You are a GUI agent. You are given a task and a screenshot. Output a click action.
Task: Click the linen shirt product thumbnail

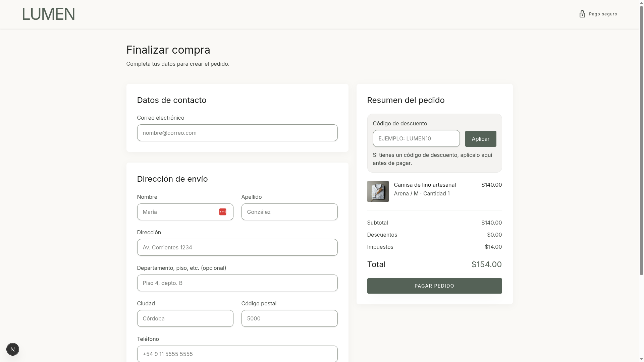(x=378, y=191)
